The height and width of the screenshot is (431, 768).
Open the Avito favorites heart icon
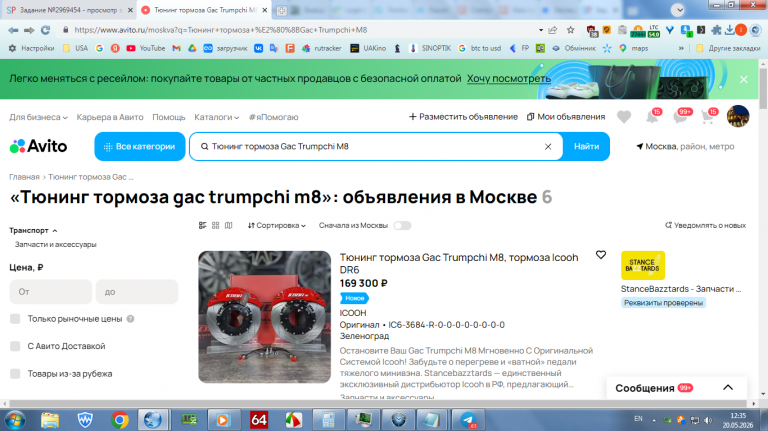[x=624, y=117]
